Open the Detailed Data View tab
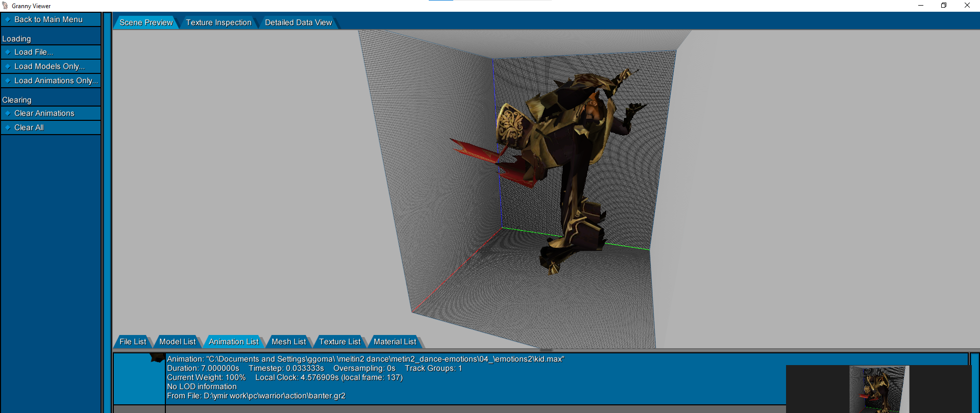980x413 pixels. 298,22
